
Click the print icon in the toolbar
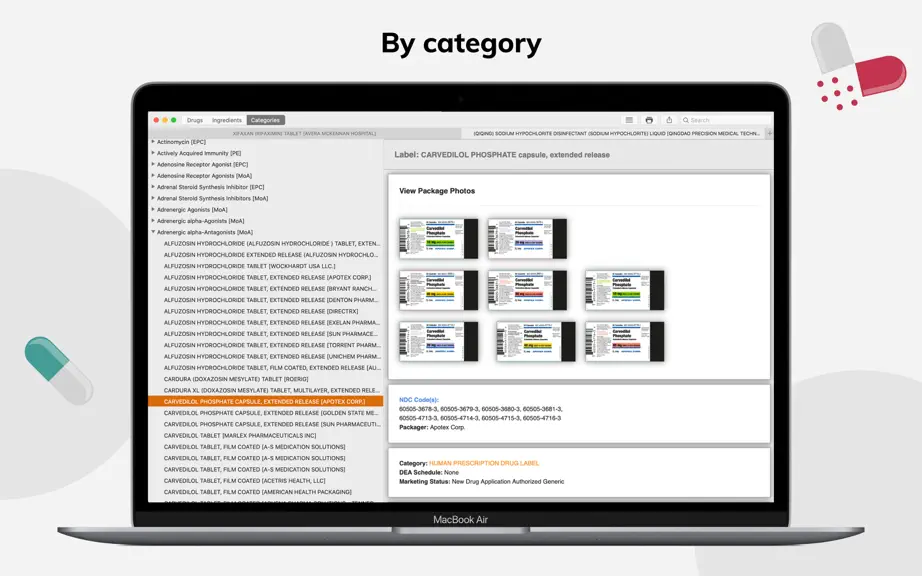point(649,120)
